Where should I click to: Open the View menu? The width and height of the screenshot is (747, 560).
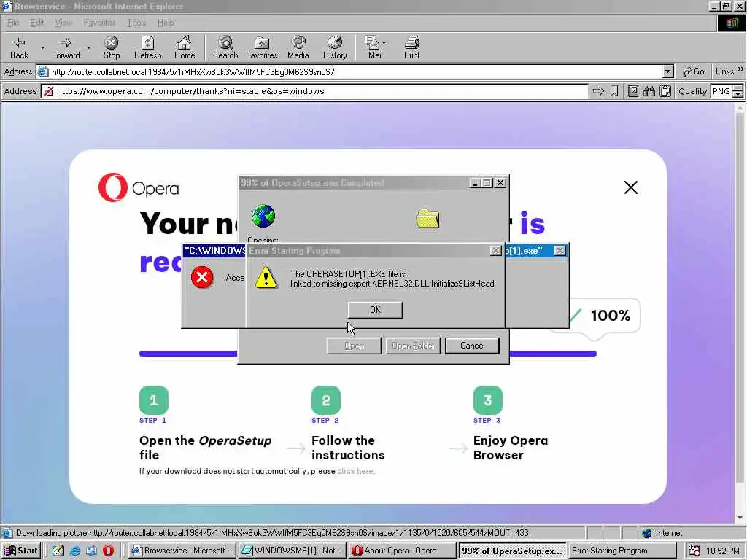click(63, 23)
